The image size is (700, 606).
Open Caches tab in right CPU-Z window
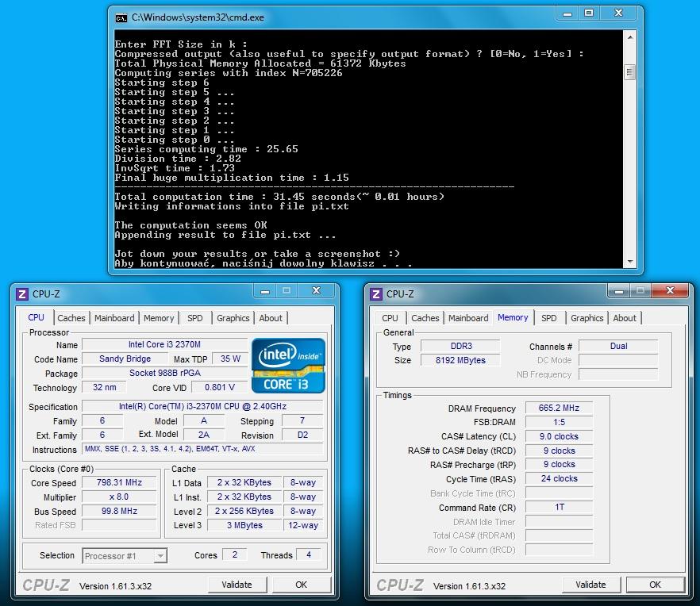(x=425, y=318)
